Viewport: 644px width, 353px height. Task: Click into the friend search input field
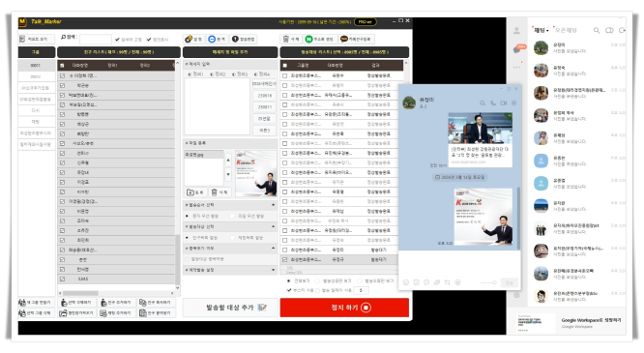tap(96, 40)
